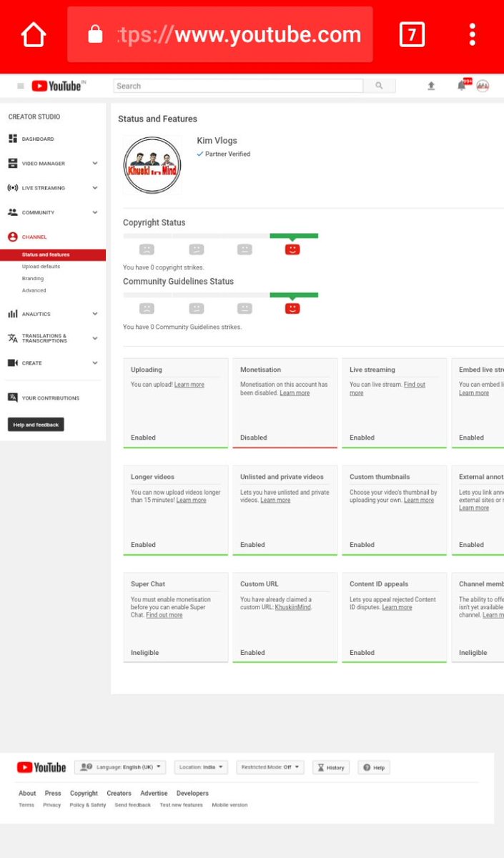Click the Analytics bar chart icon
This screenshot has height=858, width=504.
[x=12, y=314]
